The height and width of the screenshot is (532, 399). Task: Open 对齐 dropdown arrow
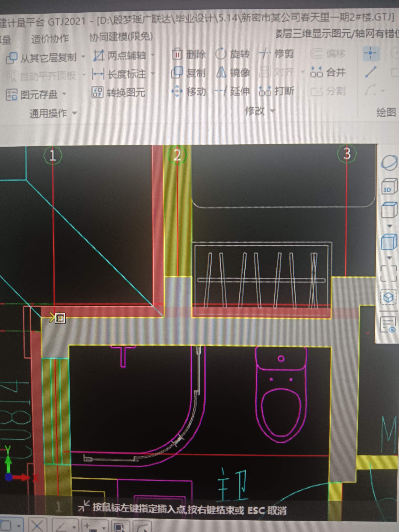[x=303, y=72]
